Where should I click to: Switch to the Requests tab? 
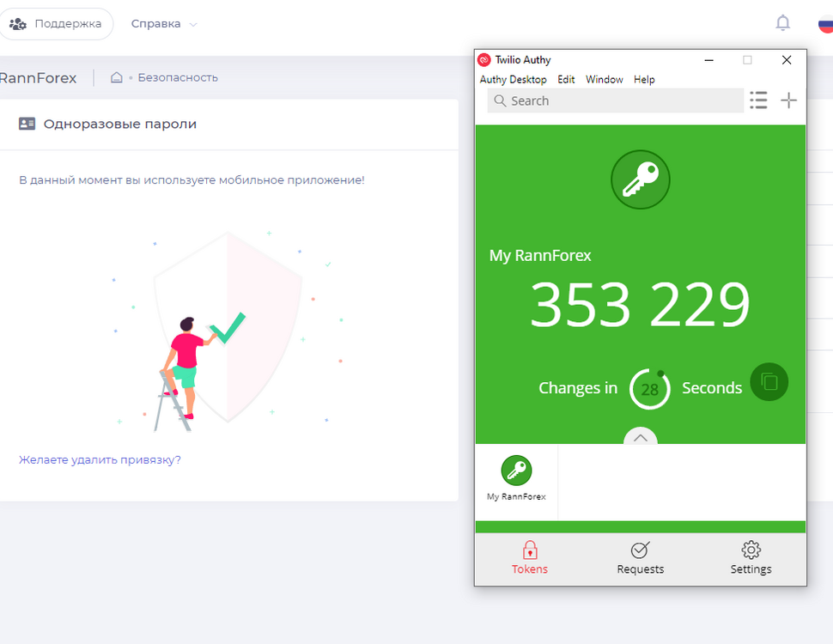point(640,558)
